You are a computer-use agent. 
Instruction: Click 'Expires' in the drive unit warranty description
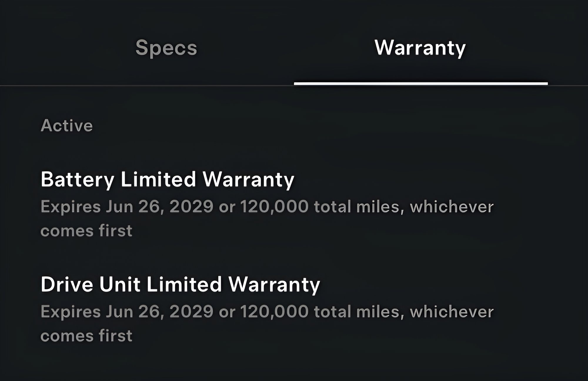pos(71,312)
